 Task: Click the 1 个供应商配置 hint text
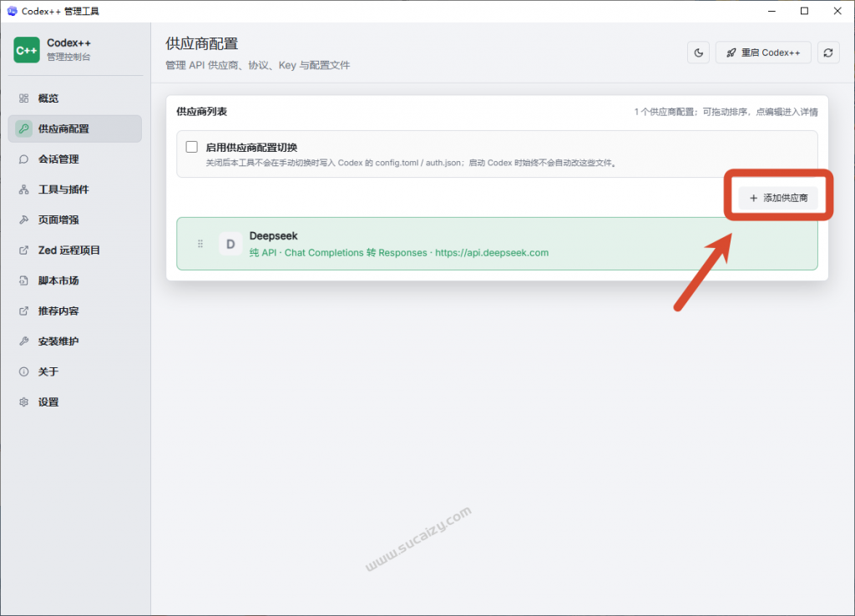726,112
